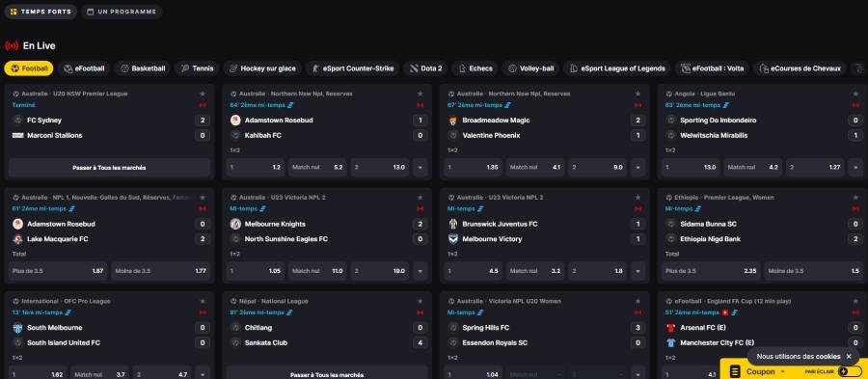The height and width of the screenshot is (379, 868).
Task: Select the Hockey sur glace filter
Action: point(262,68)
